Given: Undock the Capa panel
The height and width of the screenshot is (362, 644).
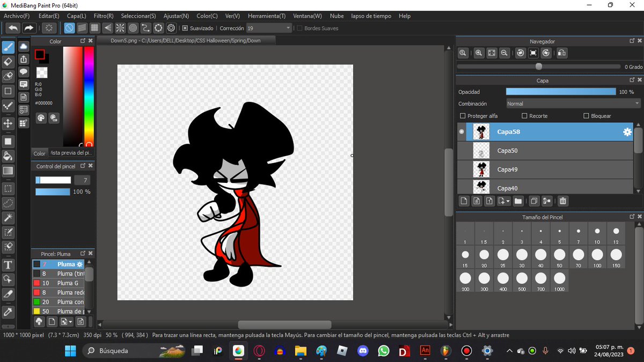Looking at the screenshot, I should pyautogui.click(x=632, y=80).
